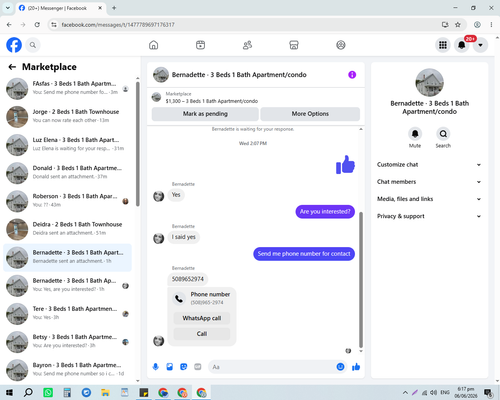Open File Explorer from taskbar
Viewport: 500px width, 400px height.
pyautogui.click(x=105, y=393)
